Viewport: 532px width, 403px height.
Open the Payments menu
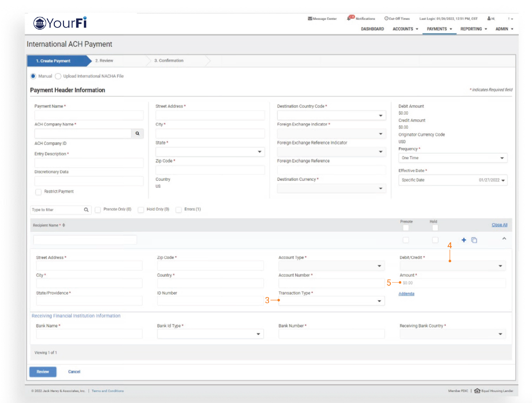pyautogui.click(x=439, y=29)
